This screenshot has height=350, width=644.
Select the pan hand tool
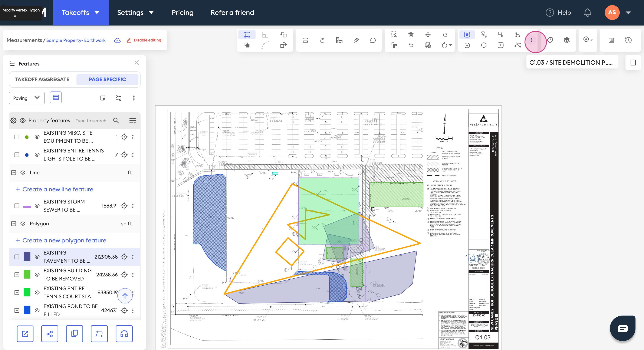(x=322, y=40)
